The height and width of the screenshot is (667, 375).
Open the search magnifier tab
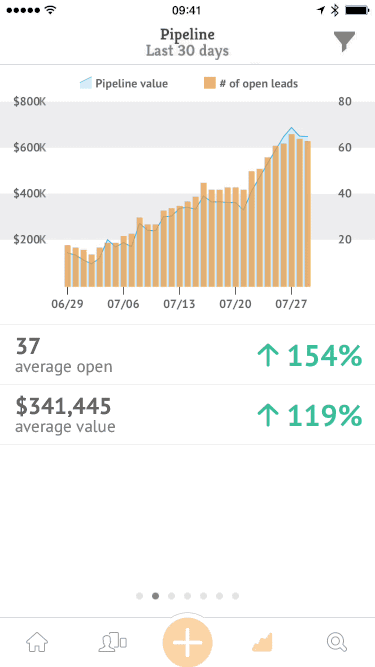[337, 642]
